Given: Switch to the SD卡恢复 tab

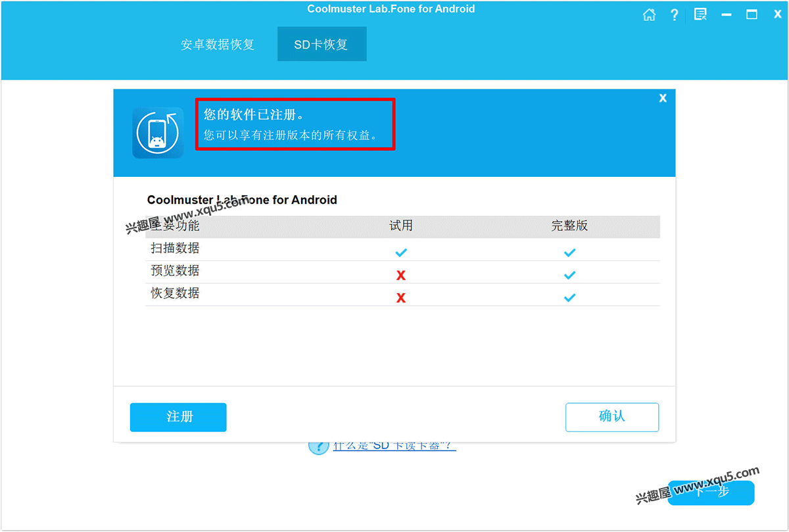Looking at the screenshot, I should click(322, 44).
